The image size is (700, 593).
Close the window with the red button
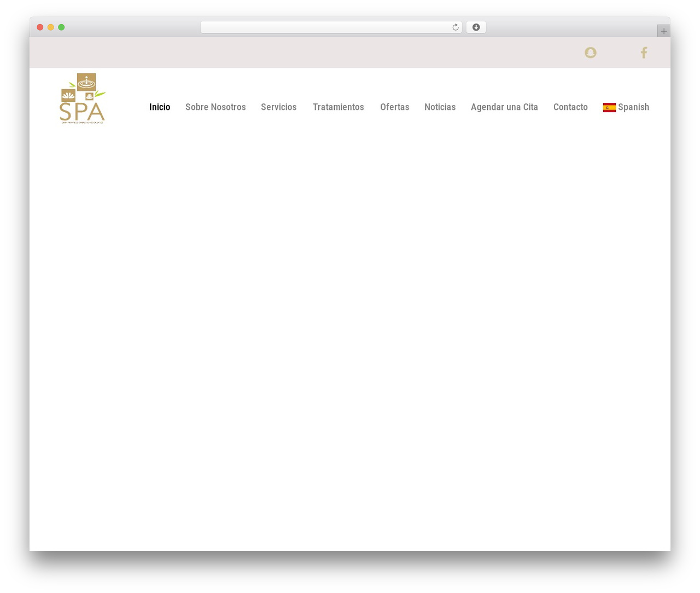point(40,27)
